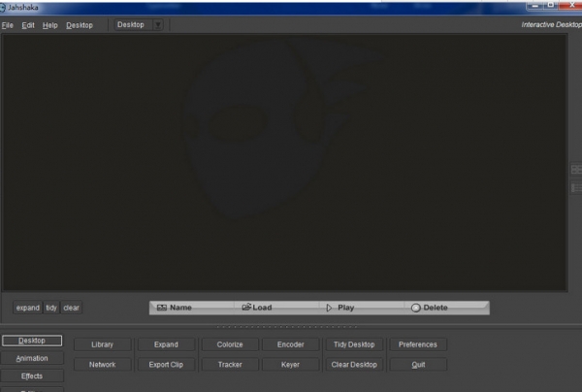Click the thumbnail grid view icon on right edge

(576, 170)
